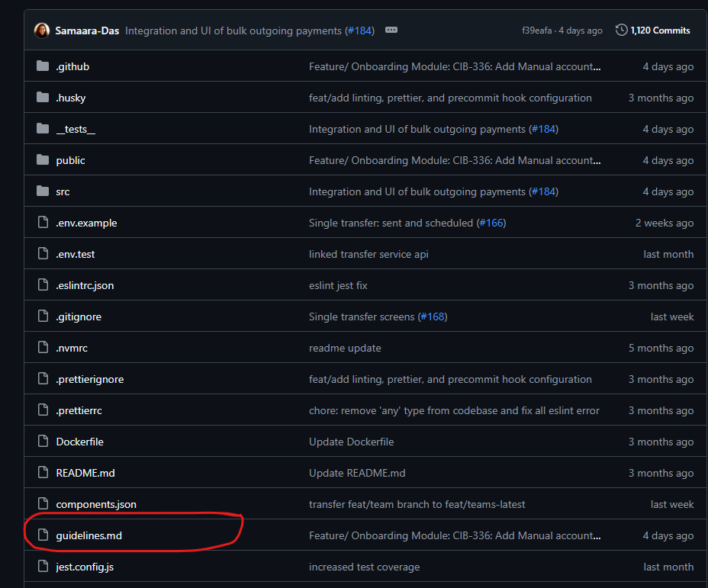Click the .env.example file icon
This screenshot has height=588, width=708.
[43, 223]
